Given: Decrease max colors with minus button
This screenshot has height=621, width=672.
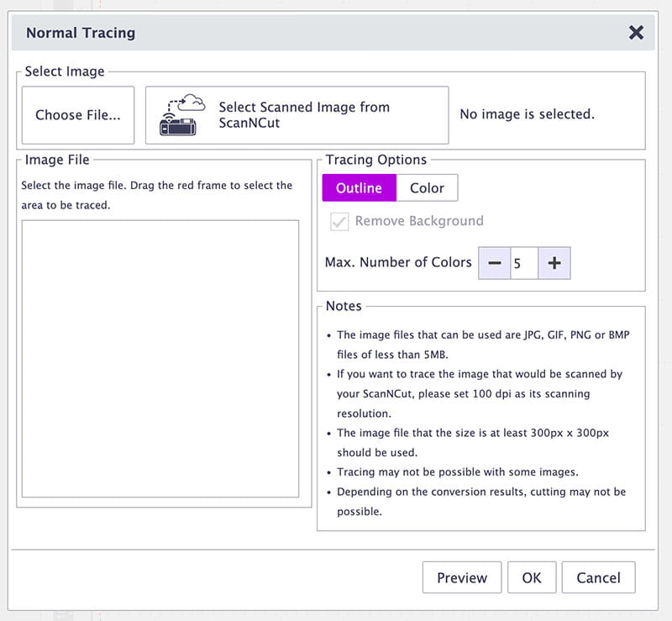Looking at the screenshot, I should 494,263.
